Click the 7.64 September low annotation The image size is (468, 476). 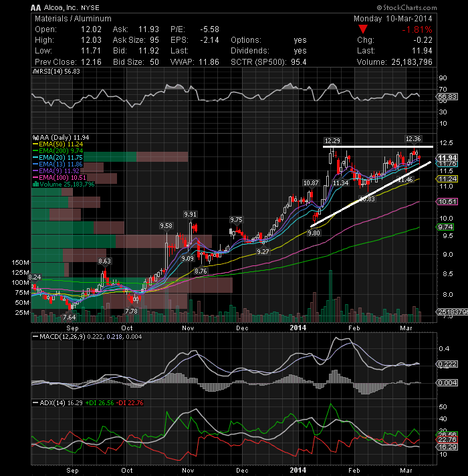70,318
